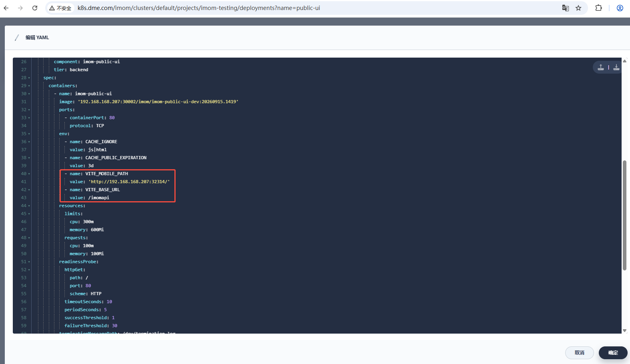The width and height of the screenshot is (630, 364).
Task: Fold the limits block at line 45
Action: coord(29,214)
